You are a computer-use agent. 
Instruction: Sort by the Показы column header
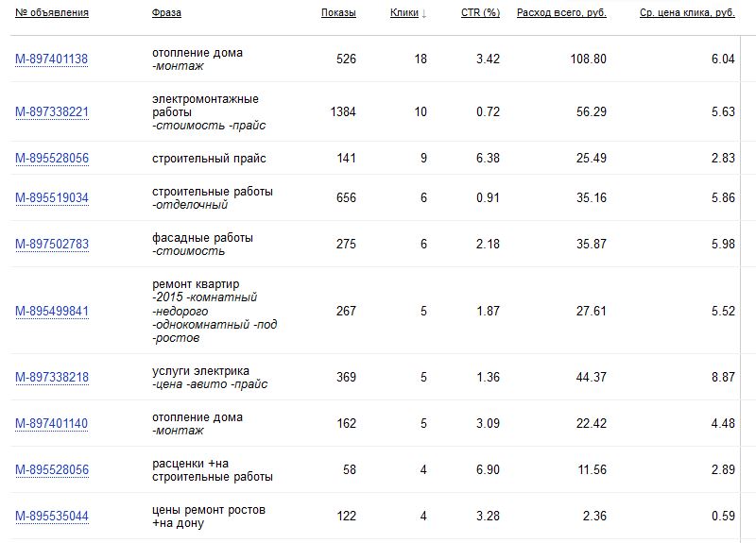(x=338, y=13)
